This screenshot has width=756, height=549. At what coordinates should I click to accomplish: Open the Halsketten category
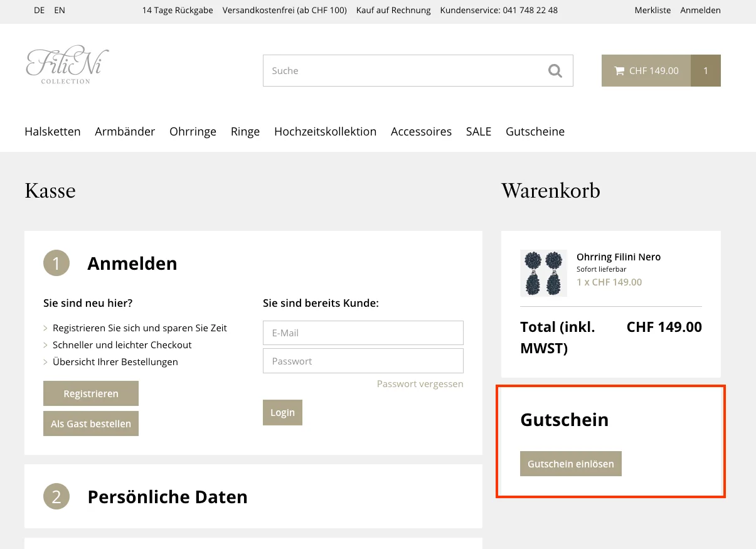coord(53,132)
